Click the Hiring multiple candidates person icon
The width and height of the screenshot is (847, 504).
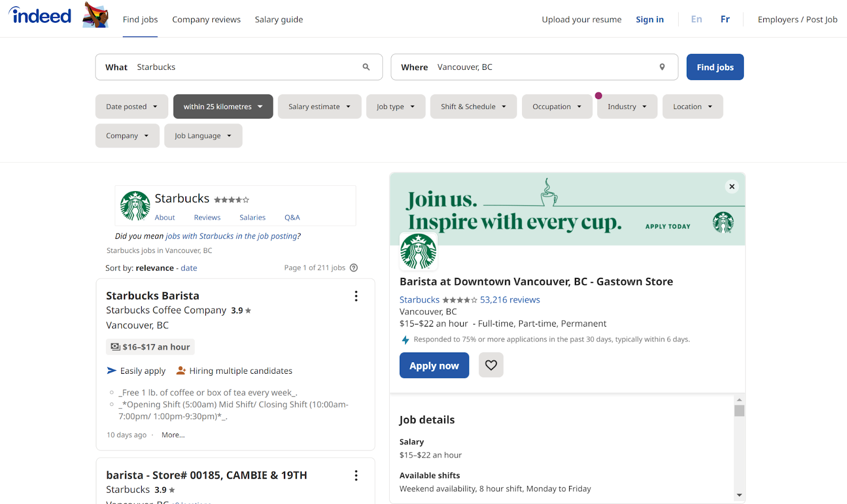pyautogui.click(x=181, y=371)
